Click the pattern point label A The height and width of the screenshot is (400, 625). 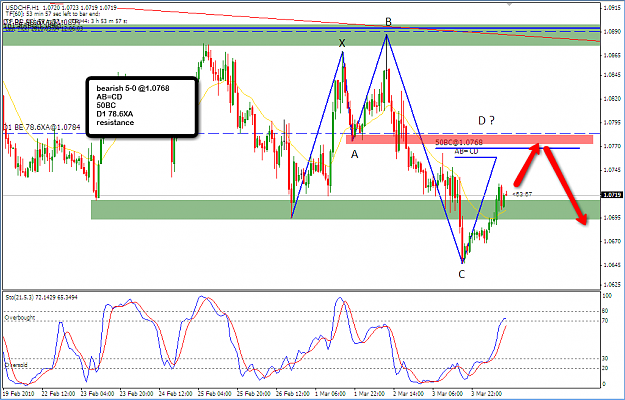point(354,154)
